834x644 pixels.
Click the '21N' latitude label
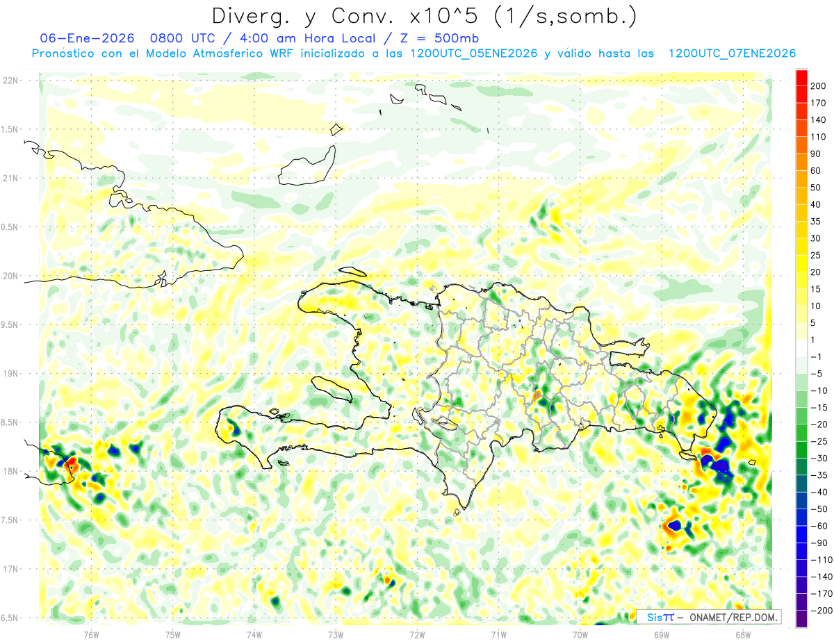(10, 179)
